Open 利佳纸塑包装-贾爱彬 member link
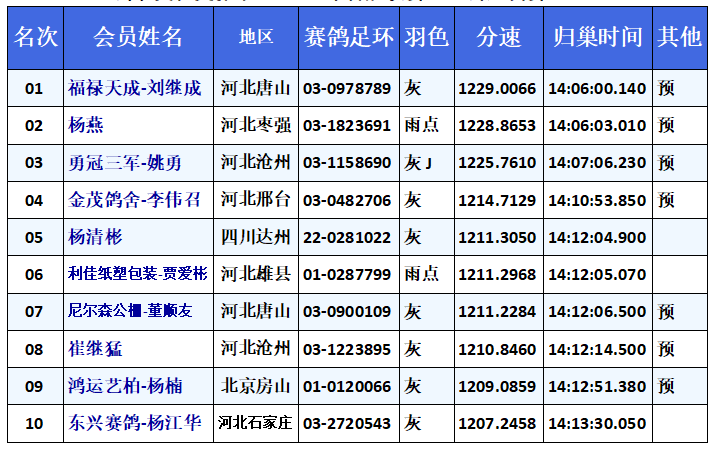Image resolution: width=710 pixels, height=465 pixels. pyautogui.click(x=137, y=274)
